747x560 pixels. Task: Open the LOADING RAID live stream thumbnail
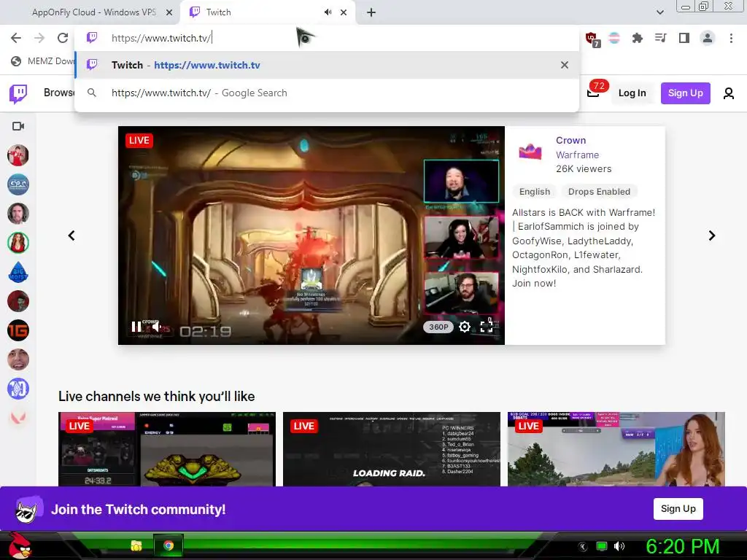392,449
